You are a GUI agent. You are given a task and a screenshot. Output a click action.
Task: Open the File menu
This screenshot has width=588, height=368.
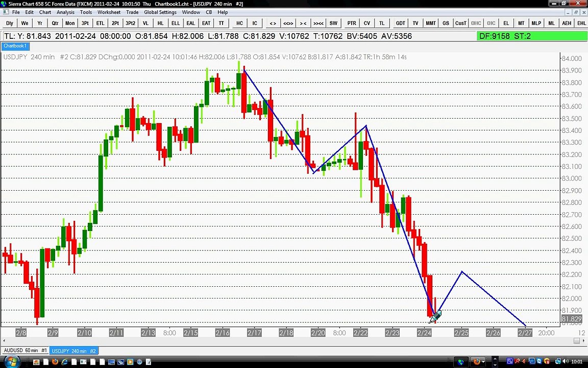[16, 12]
